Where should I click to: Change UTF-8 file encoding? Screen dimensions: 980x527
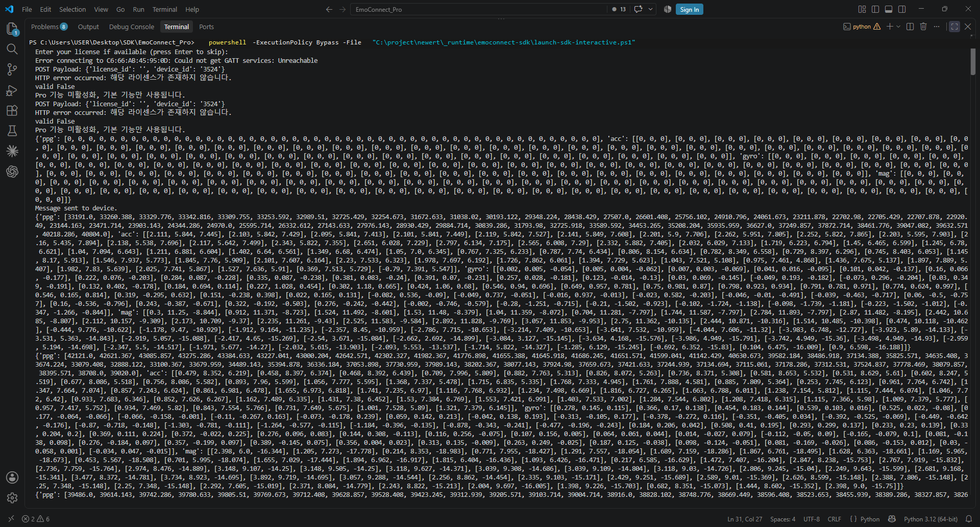tap(812, 519)
